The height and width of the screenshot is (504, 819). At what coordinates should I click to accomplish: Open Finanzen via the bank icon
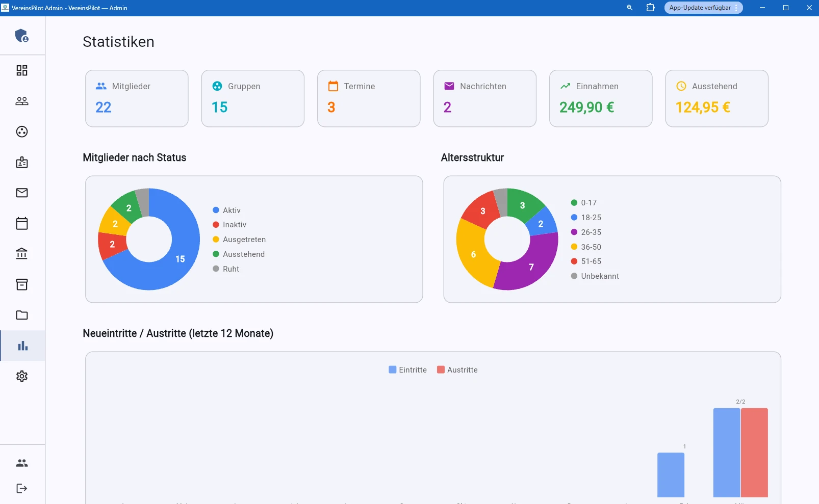coord(22,254)
